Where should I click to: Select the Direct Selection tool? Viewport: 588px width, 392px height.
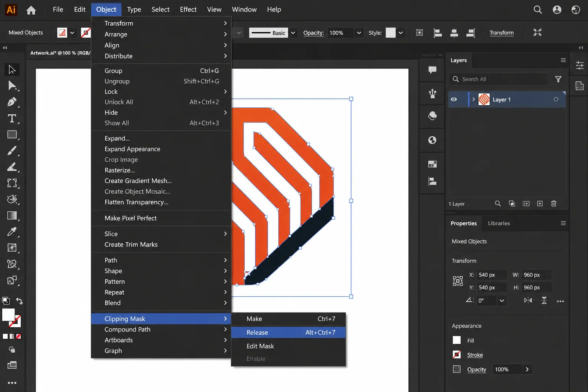click(x=12, y=86)
